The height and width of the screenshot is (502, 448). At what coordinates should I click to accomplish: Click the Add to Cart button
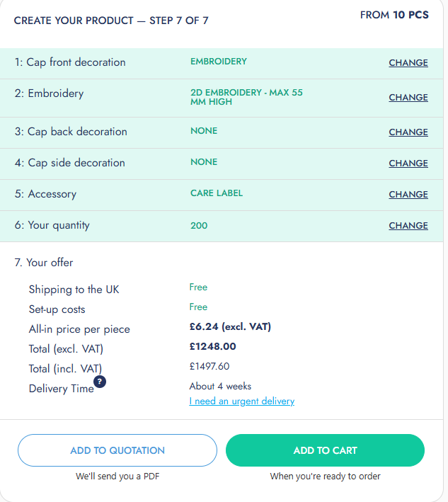point(325,450)
